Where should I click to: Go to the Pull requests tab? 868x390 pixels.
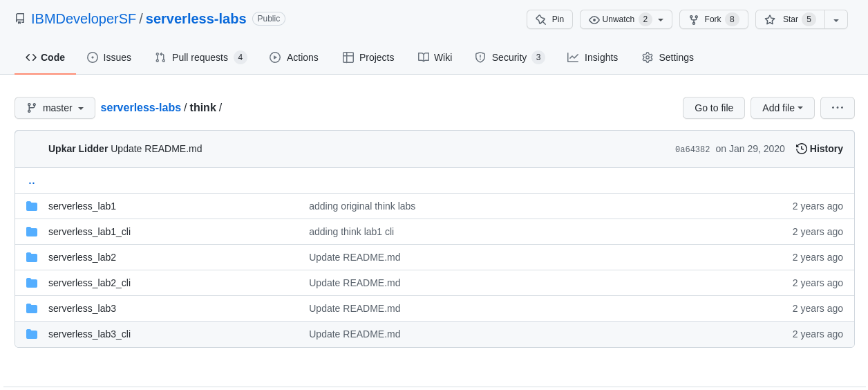click(200, 57)
